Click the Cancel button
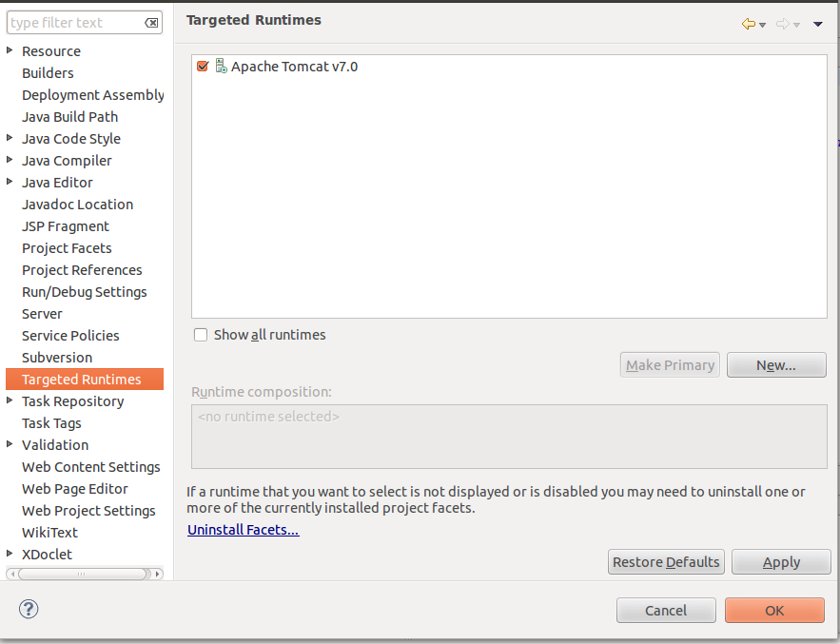Image resolution: width=840 pixels, height=644 pixels. pos(666,611)
